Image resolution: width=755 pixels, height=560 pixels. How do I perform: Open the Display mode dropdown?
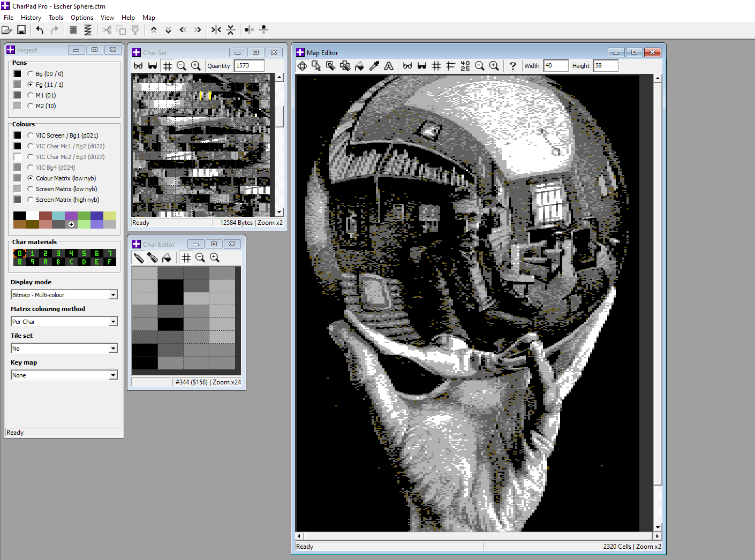tap(113, 295)
